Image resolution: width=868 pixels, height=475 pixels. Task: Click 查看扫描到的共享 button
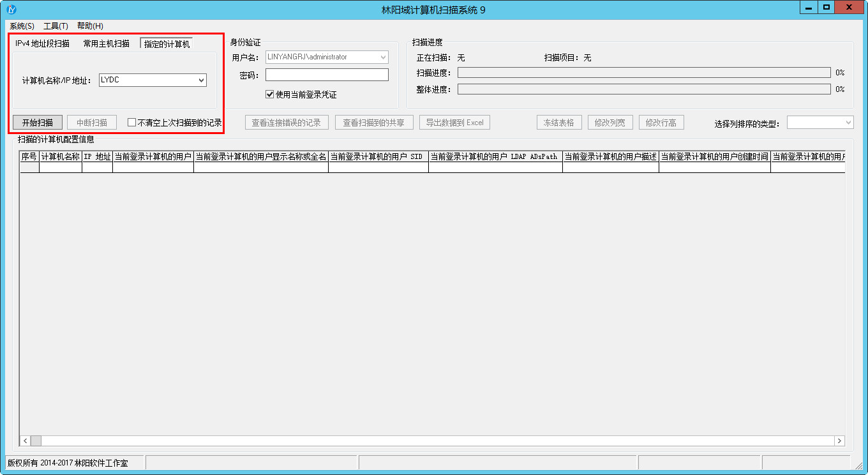(374, 123)
